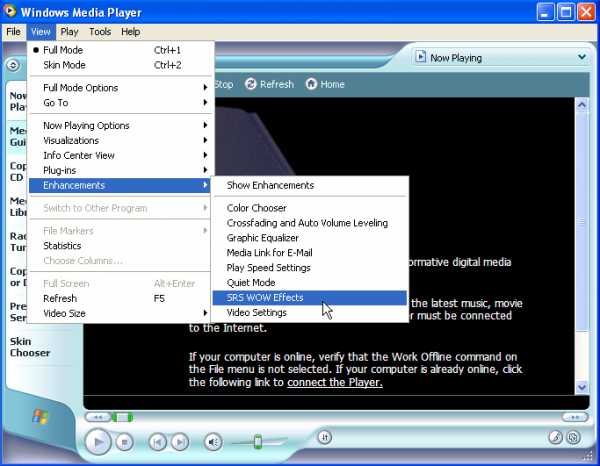The image size is (600, 466).
Task: Click the Previous track button
Action: [x=158, y=442]
